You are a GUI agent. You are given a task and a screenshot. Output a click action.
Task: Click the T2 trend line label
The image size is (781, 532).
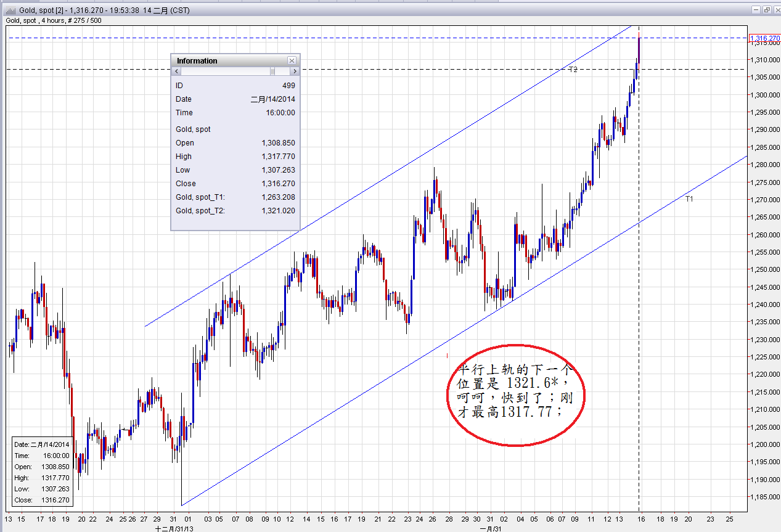[573, 70]
